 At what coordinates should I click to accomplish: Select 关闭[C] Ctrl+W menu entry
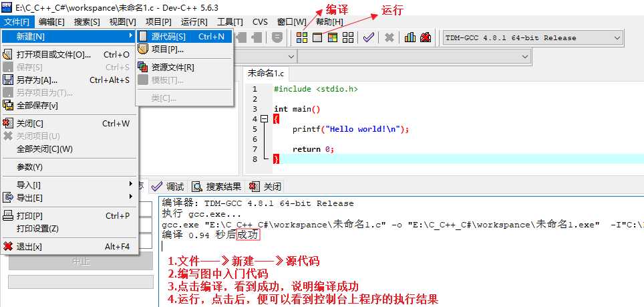[70, 123]
